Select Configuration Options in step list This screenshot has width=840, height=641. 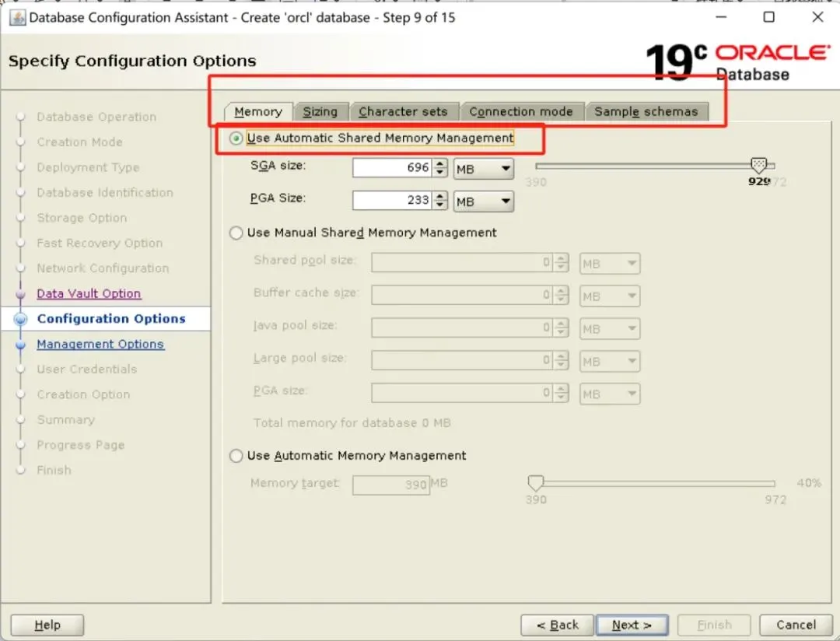111,319
